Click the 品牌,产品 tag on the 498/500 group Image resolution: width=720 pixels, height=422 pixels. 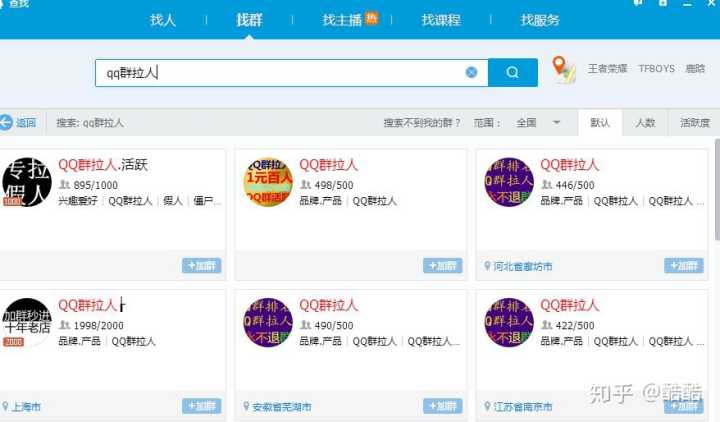click(x=321, y=201)
